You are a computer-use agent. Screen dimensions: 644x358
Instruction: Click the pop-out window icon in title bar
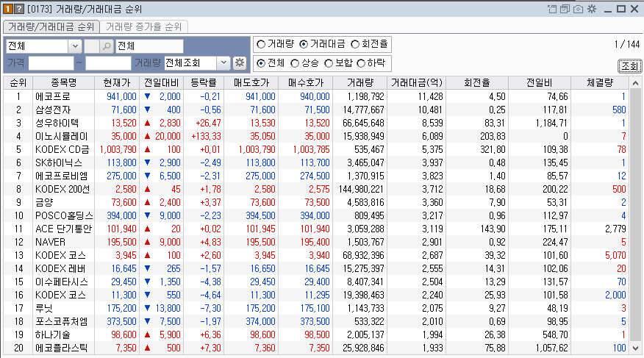[552, 9]
